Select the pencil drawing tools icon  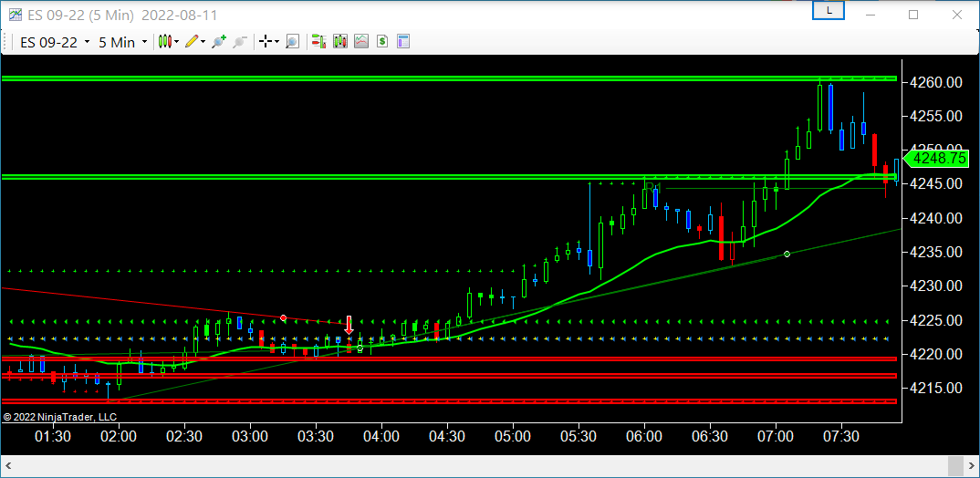[192, 42]
